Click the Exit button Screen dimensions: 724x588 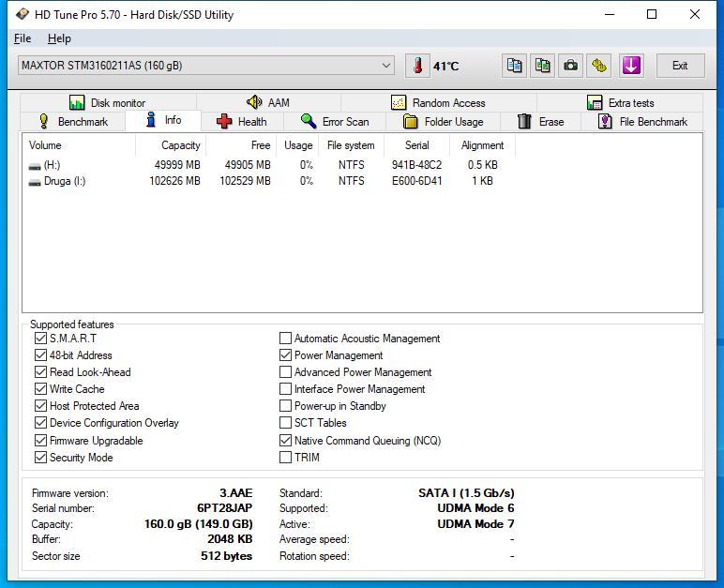coord(680,66)
